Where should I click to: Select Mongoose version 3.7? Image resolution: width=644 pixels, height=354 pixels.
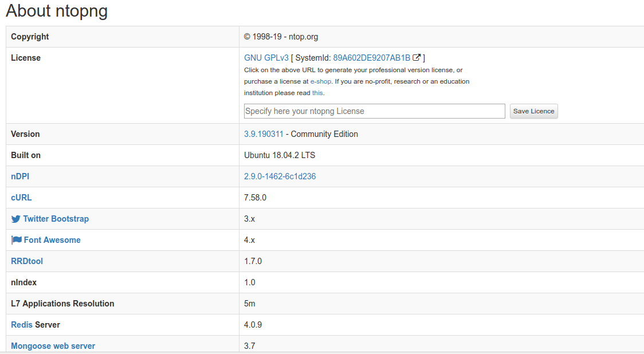pyautogui.click(x=250, y=346)
